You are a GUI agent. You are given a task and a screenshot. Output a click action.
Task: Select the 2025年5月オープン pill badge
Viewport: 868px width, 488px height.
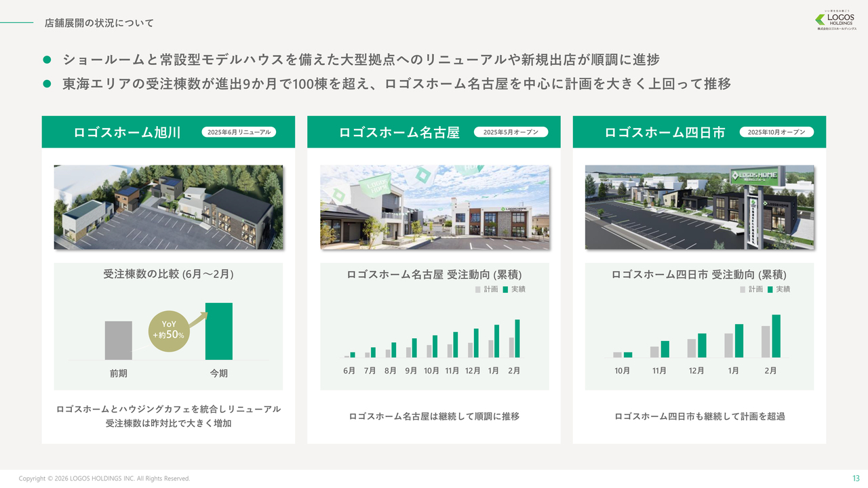point(511,132)
